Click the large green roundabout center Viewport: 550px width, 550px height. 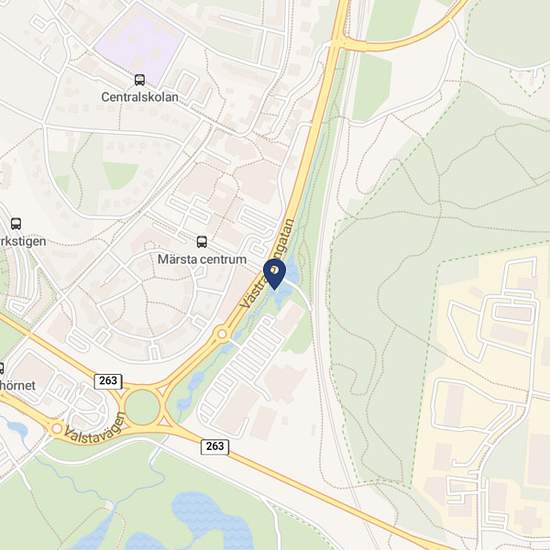[142, 407]
